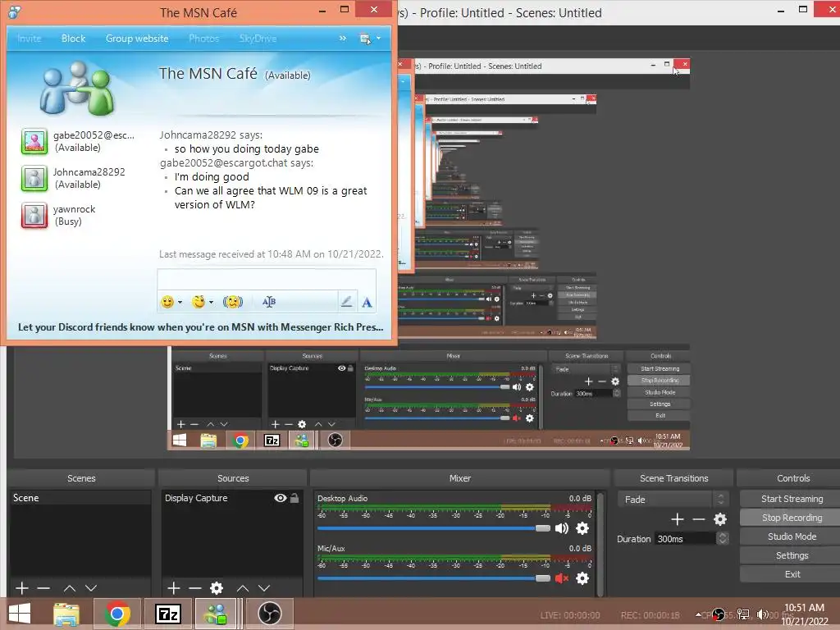Toggle Display Capture visibility eye
This screenshot has height=630, width=840.
281,498
